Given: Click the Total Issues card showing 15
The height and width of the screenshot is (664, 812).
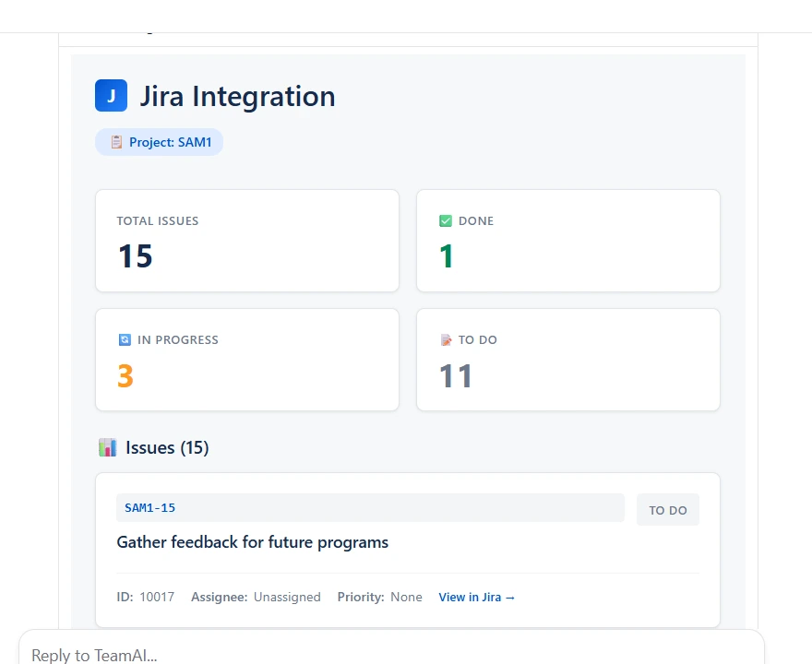Looking at the screenshot, I should (247, 241).
